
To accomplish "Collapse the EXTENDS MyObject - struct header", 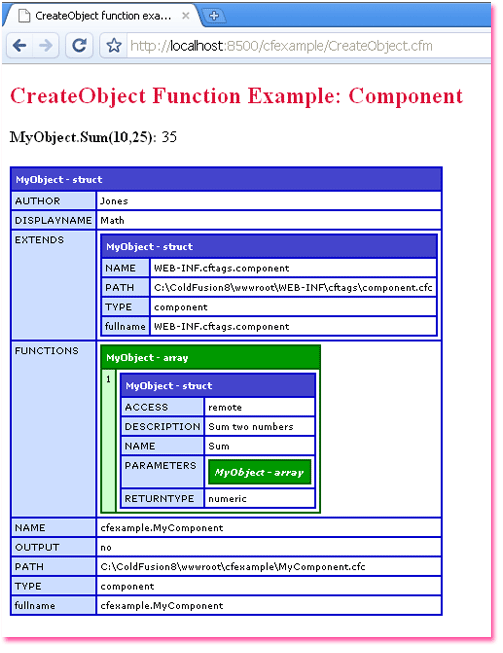I will coord(269,247).
